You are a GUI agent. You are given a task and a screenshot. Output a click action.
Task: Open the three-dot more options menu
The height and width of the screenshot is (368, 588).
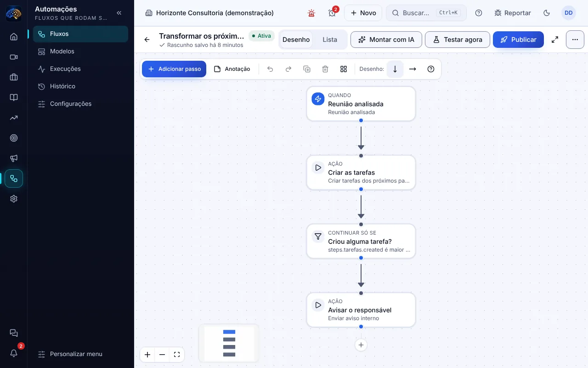coord(575,40)
